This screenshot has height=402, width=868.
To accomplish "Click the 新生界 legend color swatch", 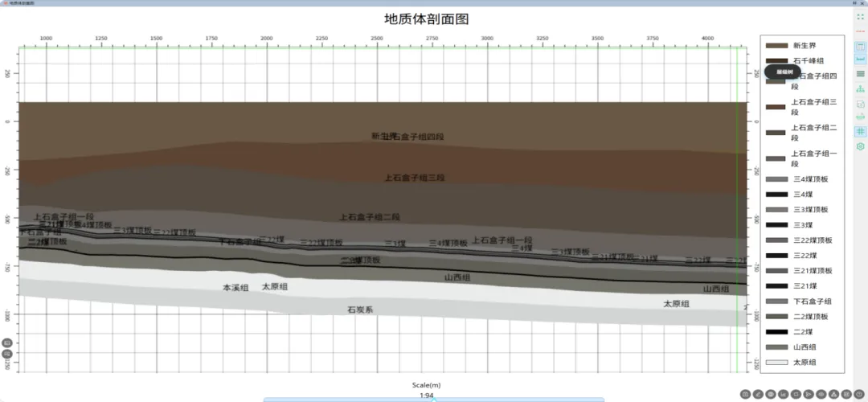I will click(x=776, y=45).
